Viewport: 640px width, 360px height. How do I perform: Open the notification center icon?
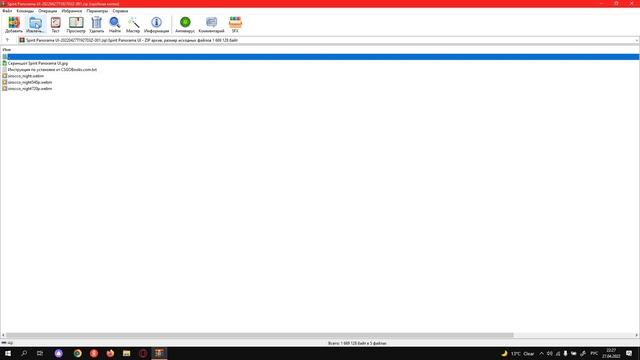(629, 353)
